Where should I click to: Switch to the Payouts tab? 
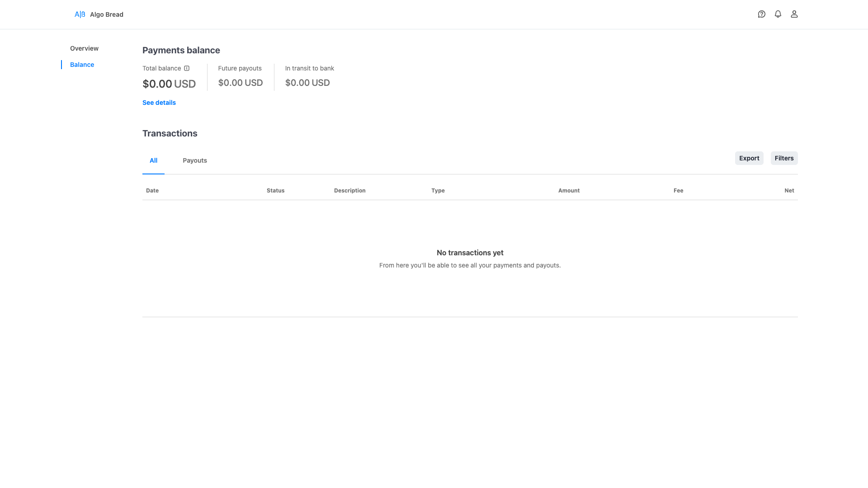coord(195,160)
